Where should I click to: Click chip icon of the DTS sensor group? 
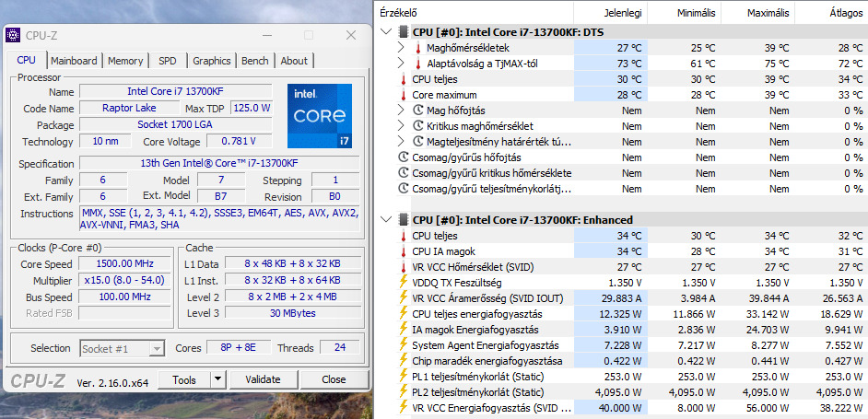click(x=404, y=32)
